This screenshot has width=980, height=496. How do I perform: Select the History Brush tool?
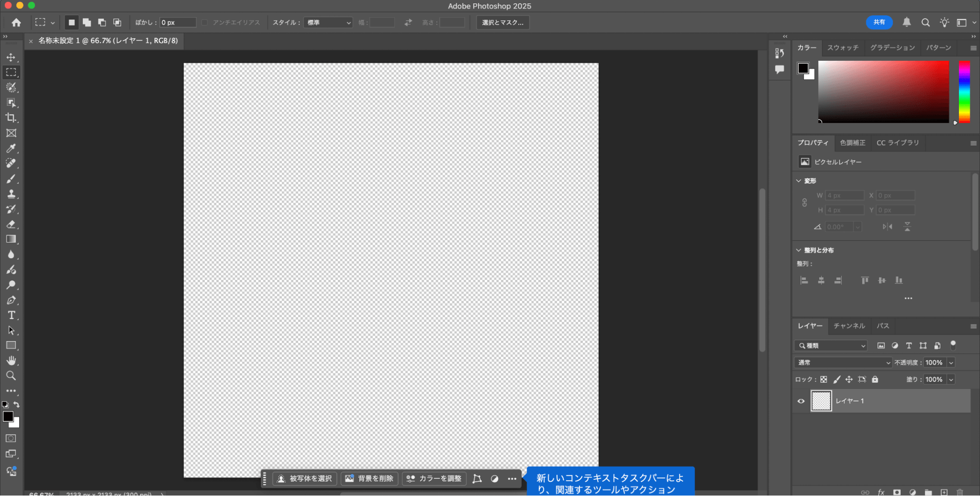pos(11,209)
